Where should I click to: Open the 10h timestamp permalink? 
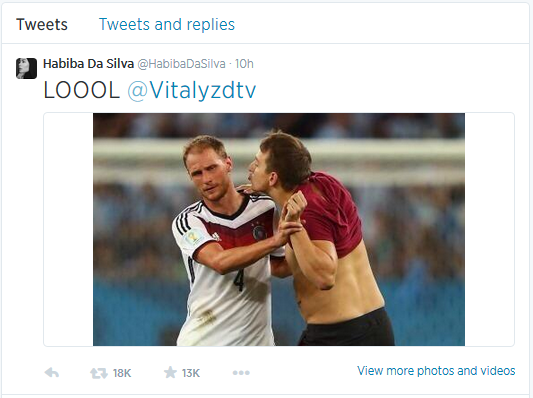pyautogui.click(x=244, y=64)
